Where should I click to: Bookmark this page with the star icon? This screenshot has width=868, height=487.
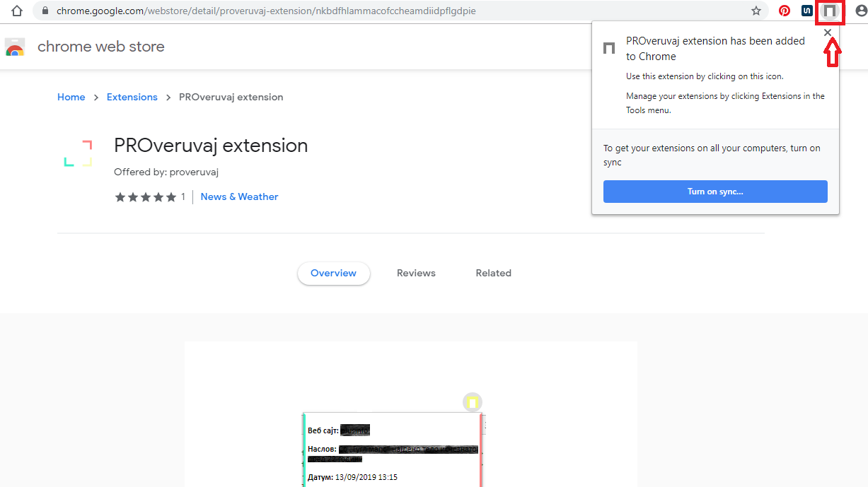(756, 11)
